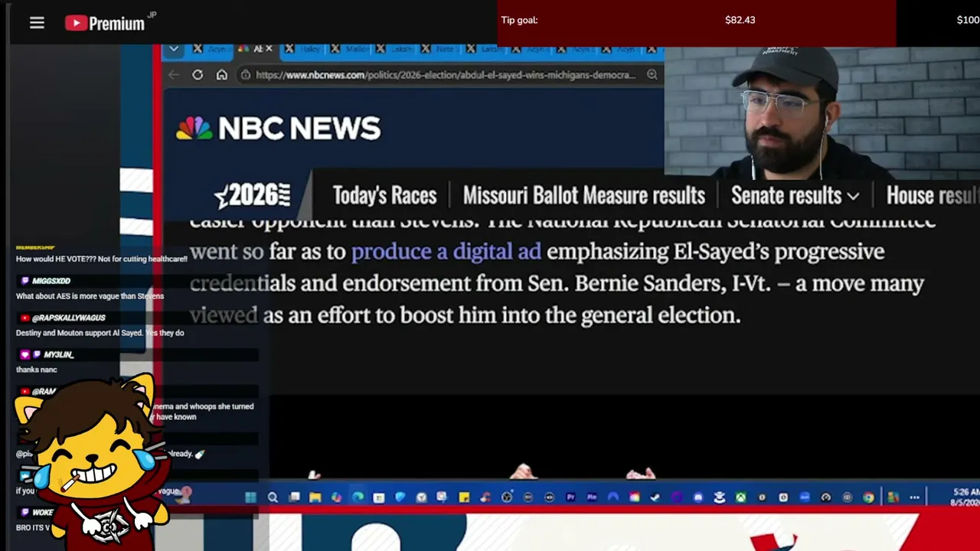
Task: Reload the NBC News page
Action: 198,75
